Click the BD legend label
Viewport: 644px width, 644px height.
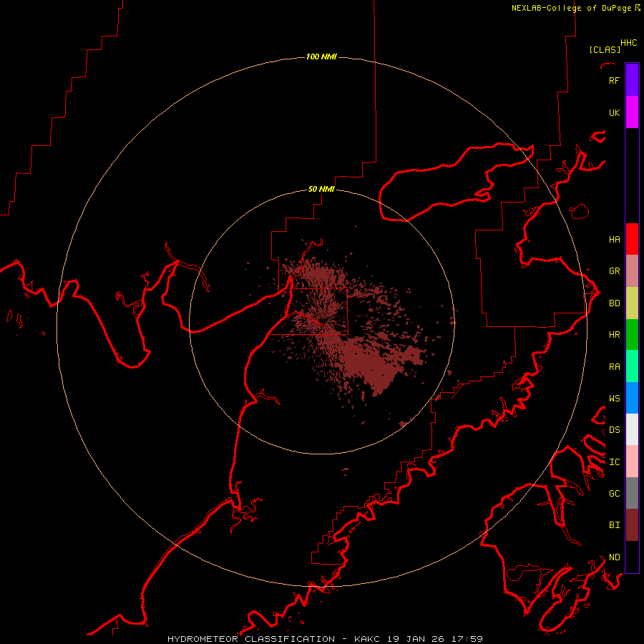pyautogui.click(x=614, y=303)
